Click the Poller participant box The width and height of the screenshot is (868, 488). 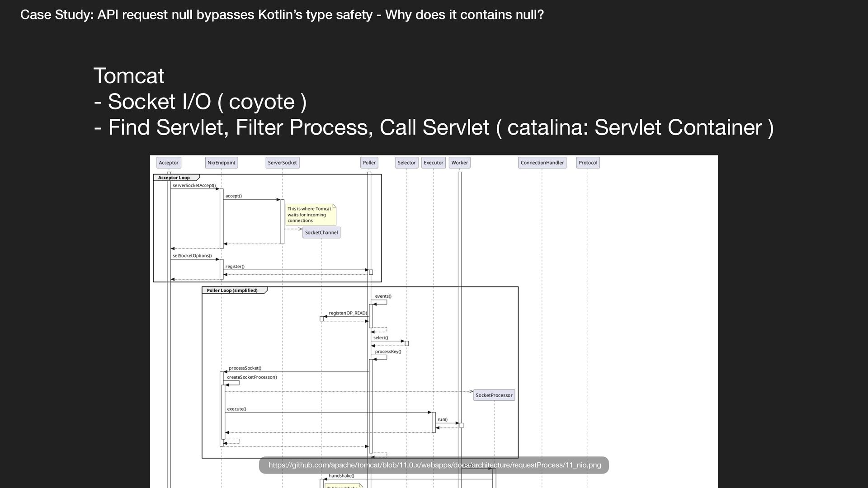point(369,163)
